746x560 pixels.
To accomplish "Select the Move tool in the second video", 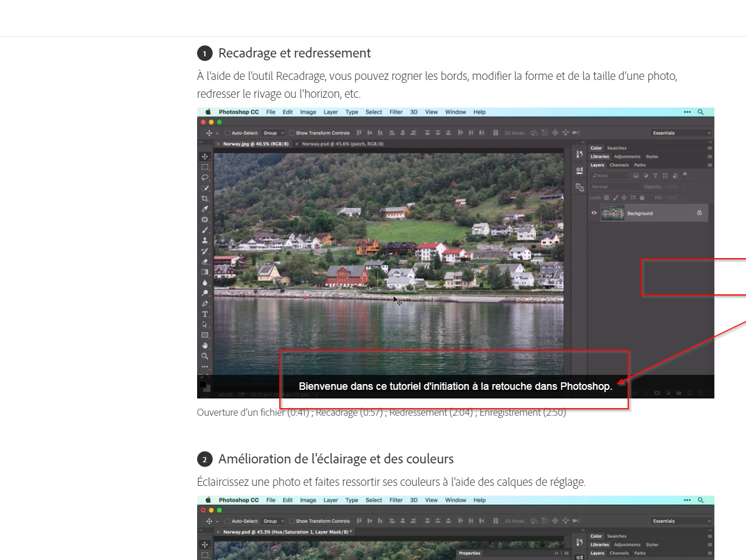I will coord(205,544).
